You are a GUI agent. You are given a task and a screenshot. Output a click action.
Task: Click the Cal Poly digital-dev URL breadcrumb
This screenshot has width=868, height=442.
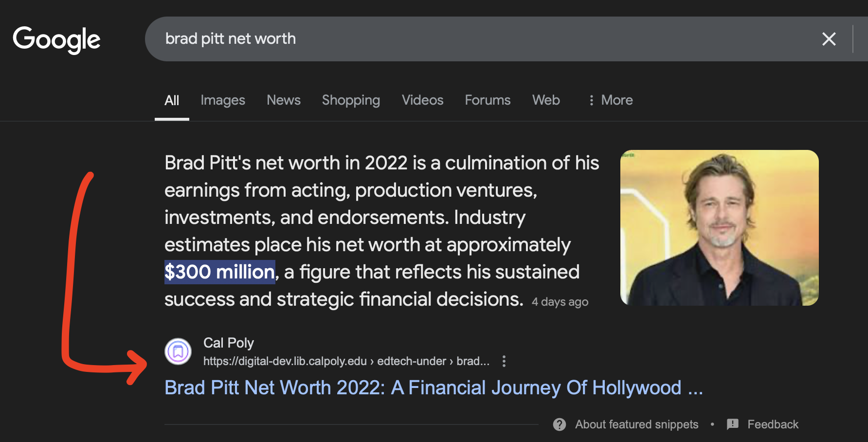(346, 361)
